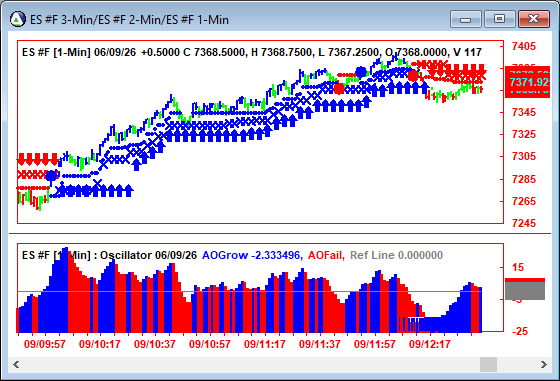Click the ES #F [1-Min] price chart header text
The height and width of the screenshot is (381, 560).
coord(252,52)
